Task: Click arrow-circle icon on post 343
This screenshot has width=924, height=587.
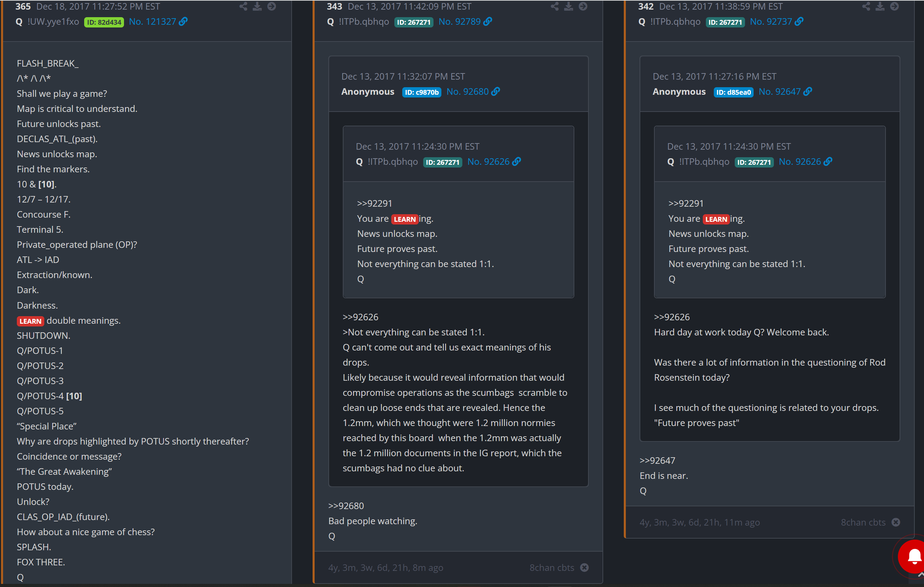Action: [x=583, y=7]
